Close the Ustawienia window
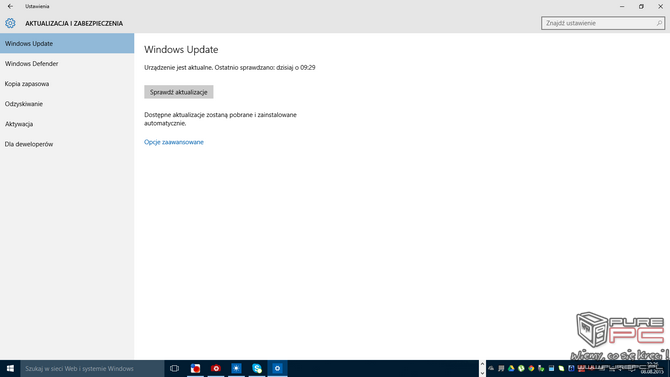Viewport: 670px width, 377px height. coord(660,6)
